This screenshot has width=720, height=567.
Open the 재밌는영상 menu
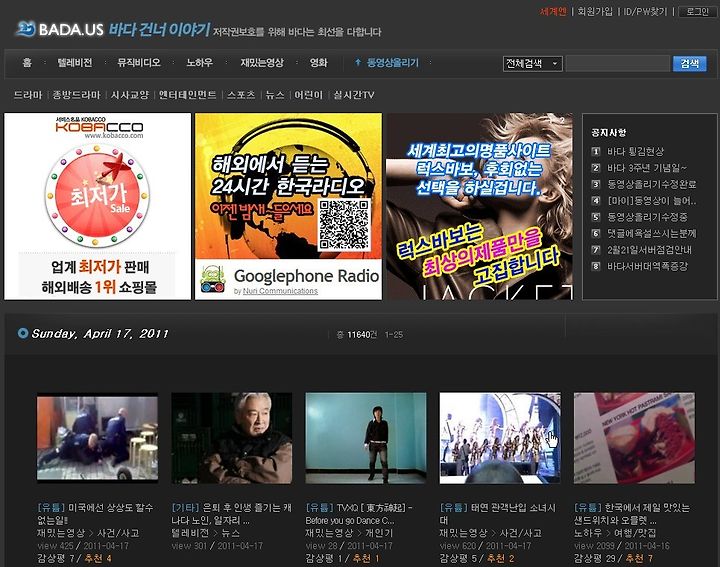point(262,62)
